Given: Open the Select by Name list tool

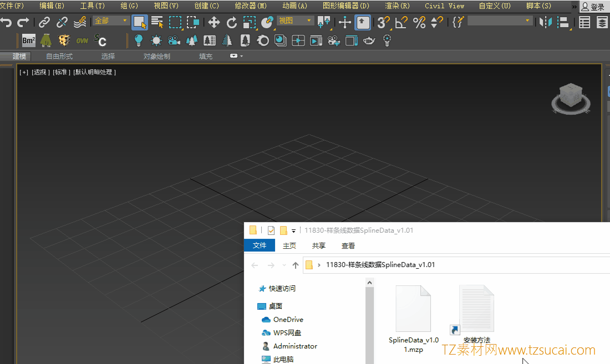Looking at the screenshot, I should pyautogui.click(x=157, y=22).
